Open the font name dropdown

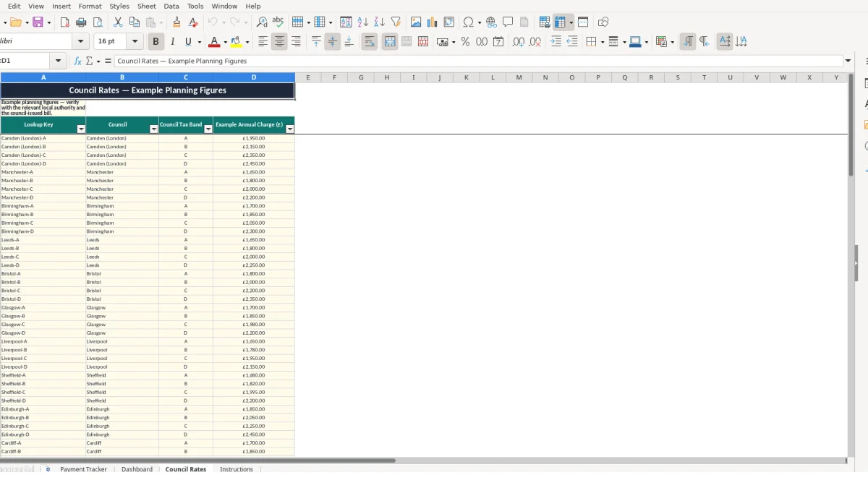pos(81,42)
